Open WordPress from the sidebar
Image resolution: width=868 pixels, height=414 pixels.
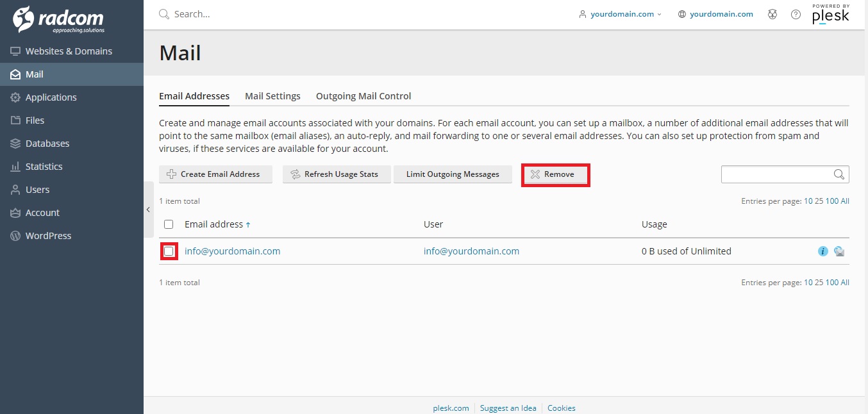[x=48, y=236]
